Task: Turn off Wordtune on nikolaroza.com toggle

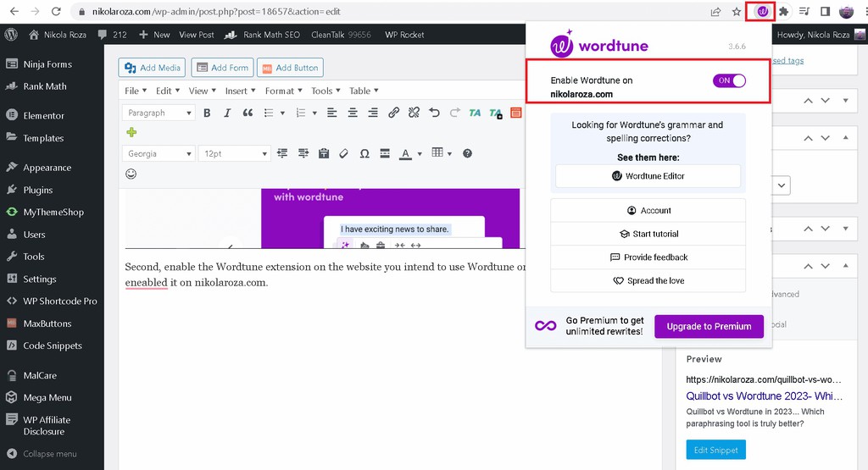Action: (729, 80)
